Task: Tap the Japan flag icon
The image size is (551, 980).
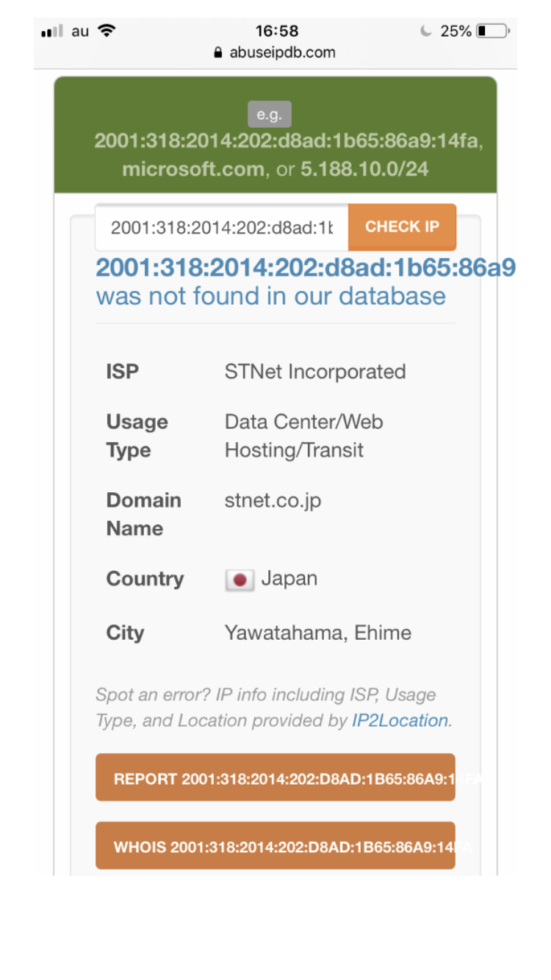Action: click(x=240, y=580)
